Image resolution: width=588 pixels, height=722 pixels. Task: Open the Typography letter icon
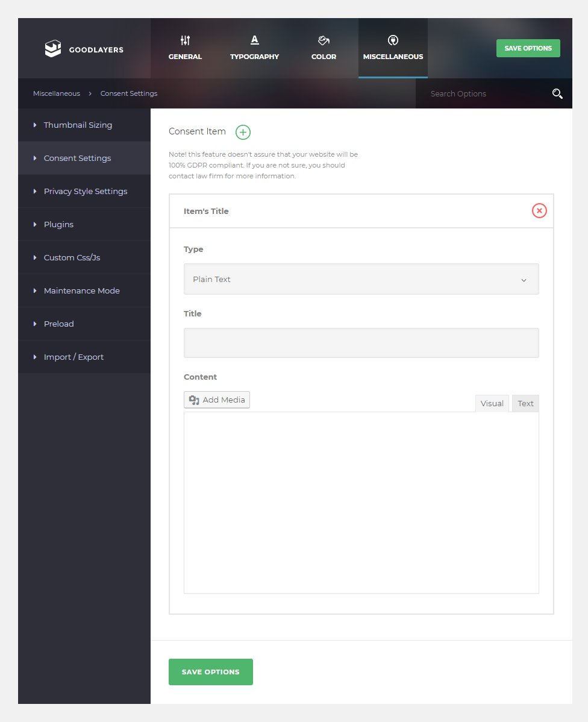point(255,40)
